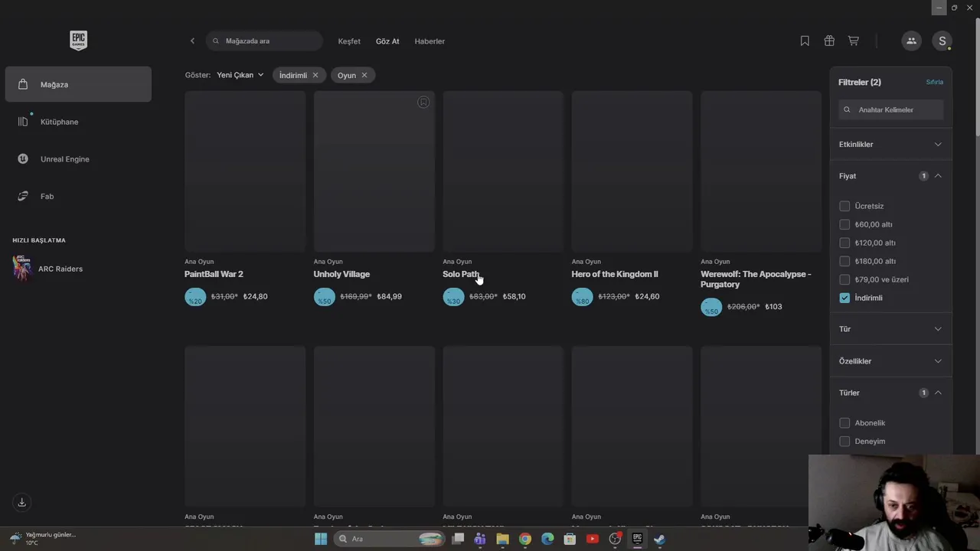Open Task View on taskbar
The image size is (980, 551).
pos(458,539)
